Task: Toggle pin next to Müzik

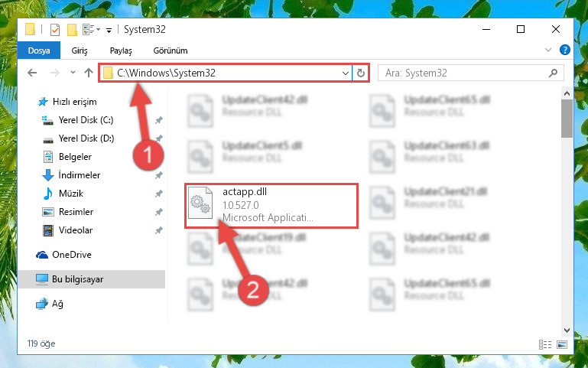Action: pyautogui.click(x=159, y=194)
